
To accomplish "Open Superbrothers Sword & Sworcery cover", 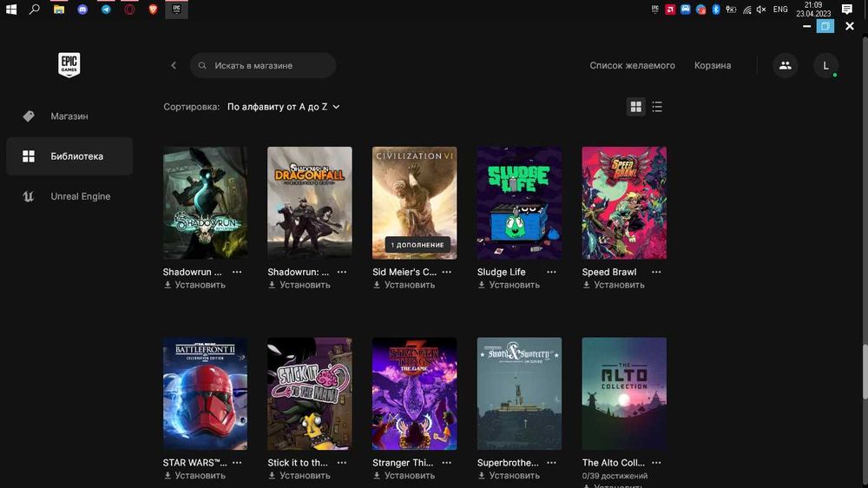I will (x=519, y=393).
